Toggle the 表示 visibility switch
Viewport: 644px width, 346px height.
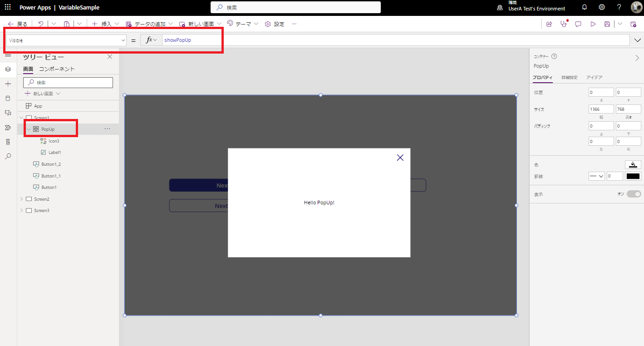pyautogui.click(x=634, y=194)
